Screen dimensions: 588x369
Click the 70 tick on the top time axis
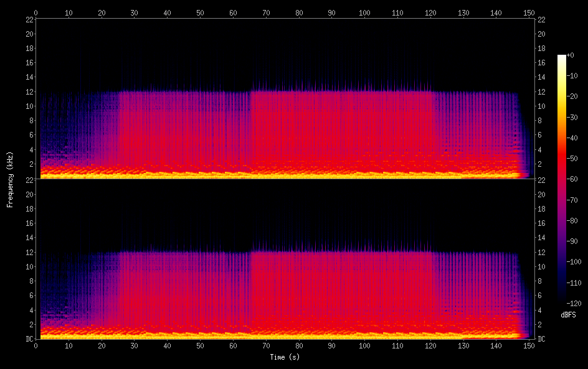[266, 12]
